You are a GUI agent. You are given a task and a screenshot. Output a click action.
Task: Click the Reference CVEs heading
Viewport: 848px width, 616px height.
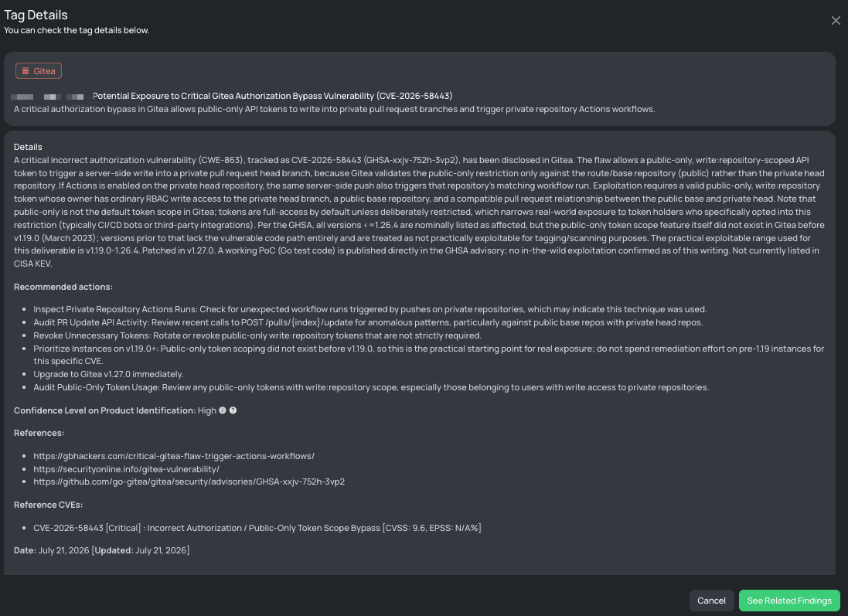pos(48,505)
